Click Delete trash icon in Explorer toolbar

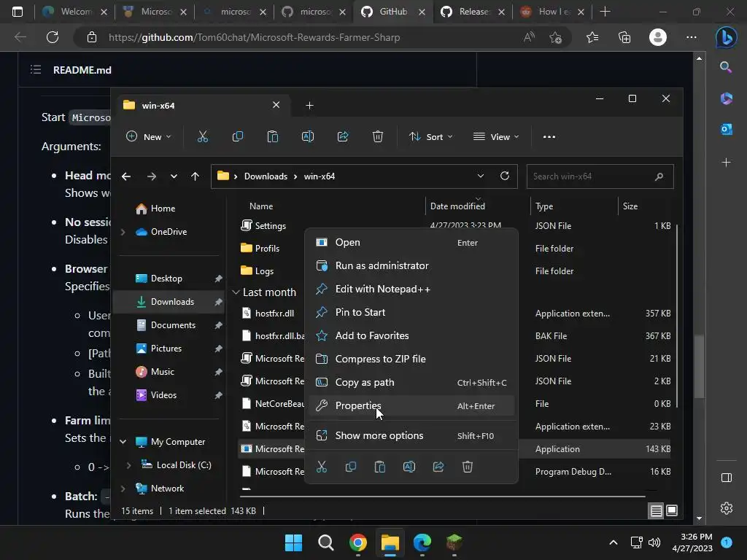[378, 136]
